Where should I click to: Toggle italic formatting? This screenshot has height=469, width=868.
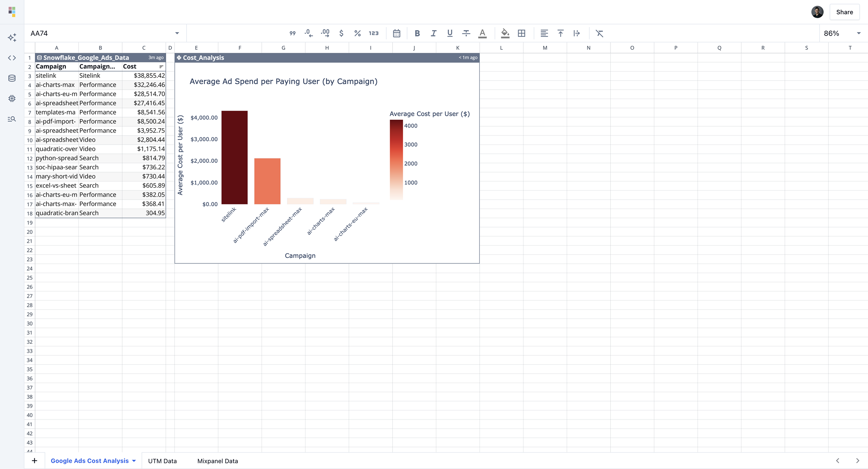(x=433, y=33)
